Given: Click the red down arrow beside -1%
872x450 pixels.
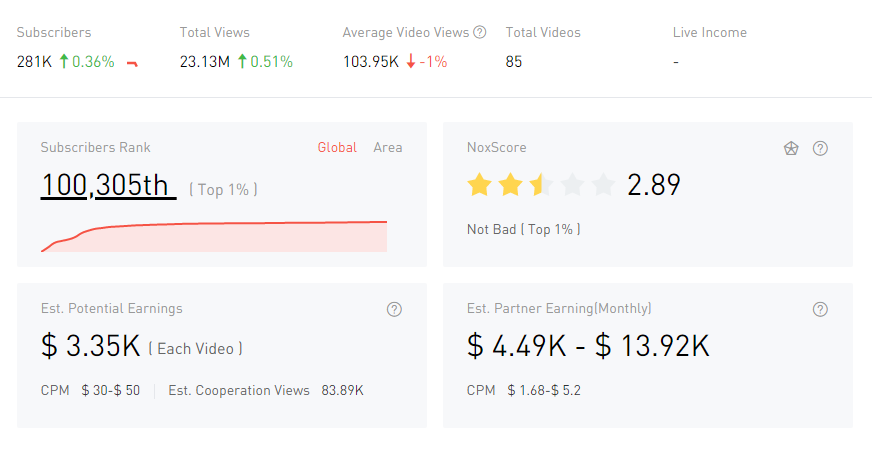Looking at the screenshot, I should tap(411, 62).
